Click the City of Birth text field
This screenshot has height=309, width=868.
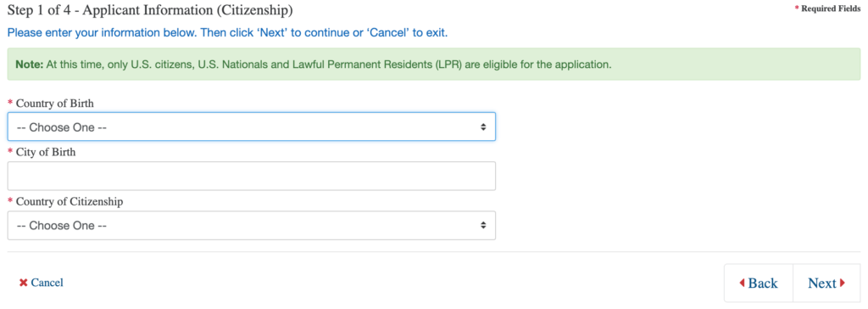click(251, 176)
